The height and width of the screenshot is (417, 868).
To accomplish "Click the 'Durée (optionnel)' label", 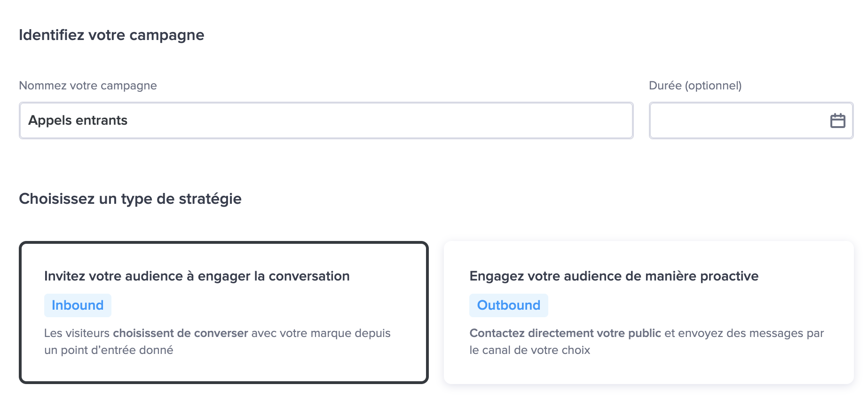I will click(695, 86).
